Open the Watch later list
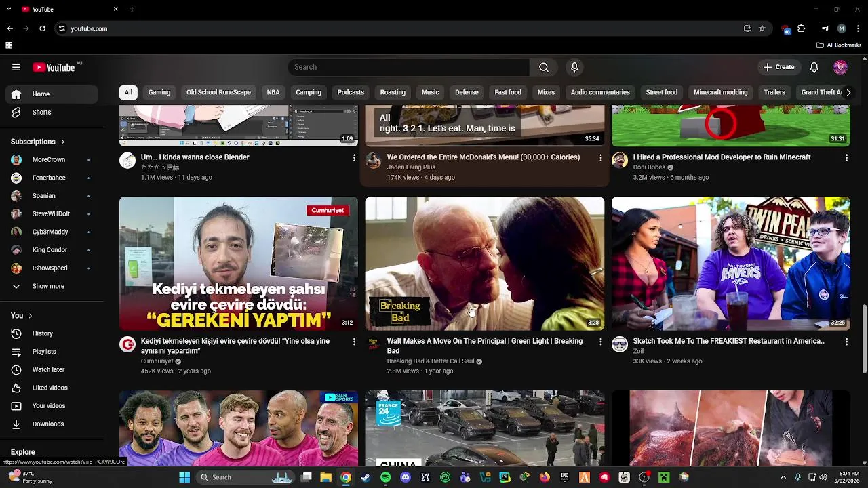 pos(52,370)
